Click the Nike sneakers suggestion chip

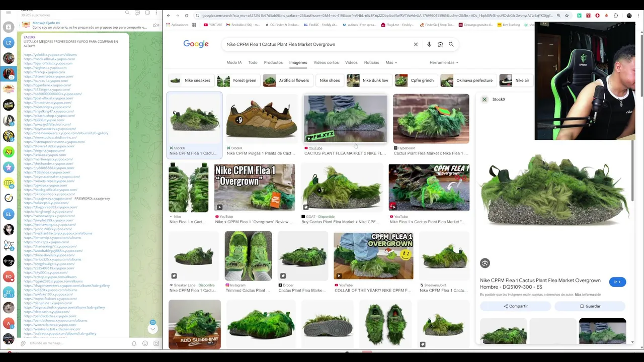pyautogui.click(x=191, y=80)
